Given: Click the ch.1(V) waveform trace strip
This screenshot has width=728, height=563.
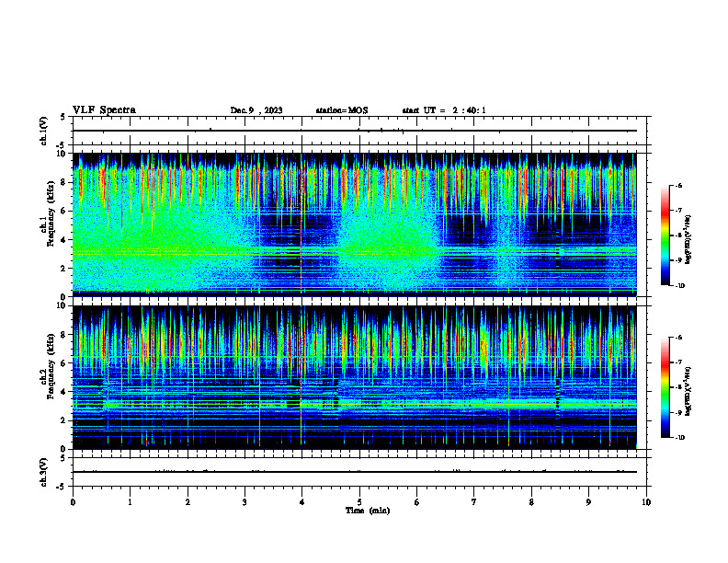Looking at the screenshot, I should point(355,131).
